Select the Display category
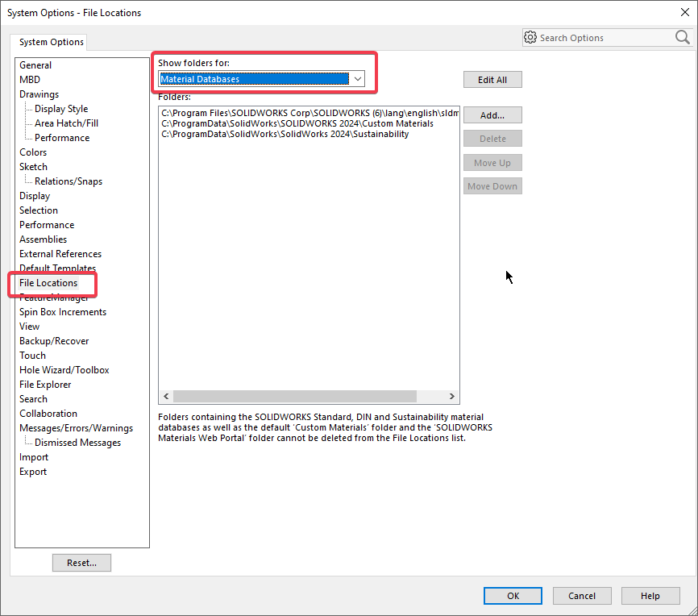698x616 pixels. point(35,196)
